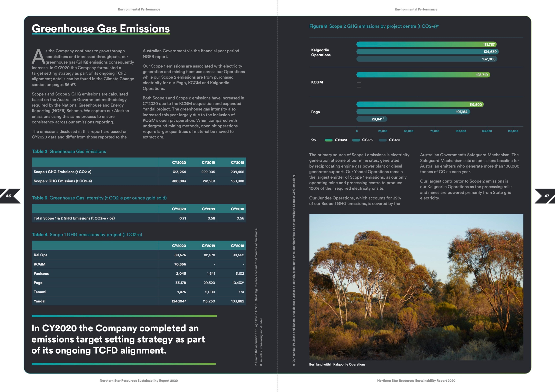Click the Pogo bar labeled 107,154
The width and height of the screenshot is (555, 392).
(x=413, y=112)
